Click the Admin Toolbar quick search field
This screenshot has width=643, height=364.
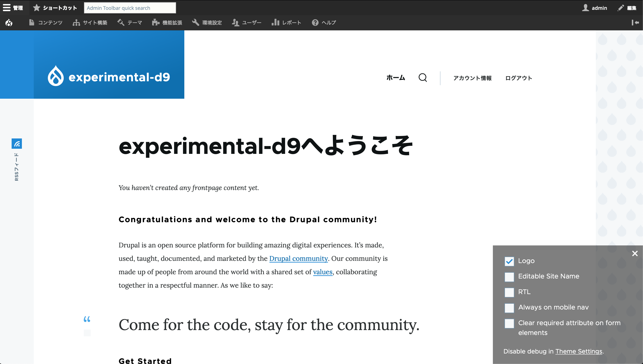[130, 8]
